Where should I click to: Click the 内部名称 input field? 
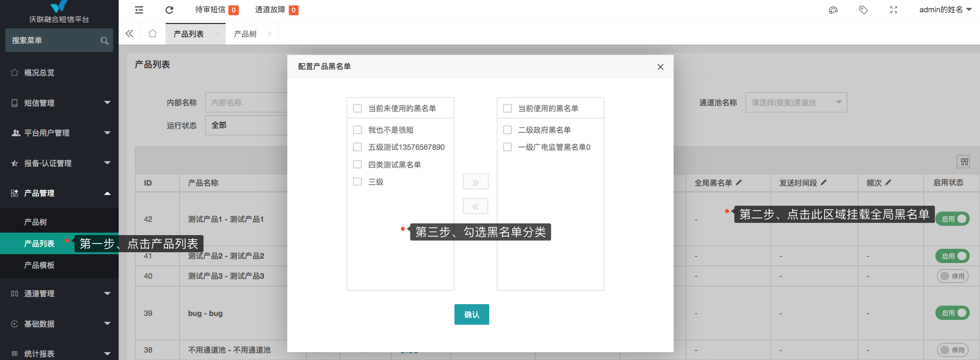[x=246, y=102]
